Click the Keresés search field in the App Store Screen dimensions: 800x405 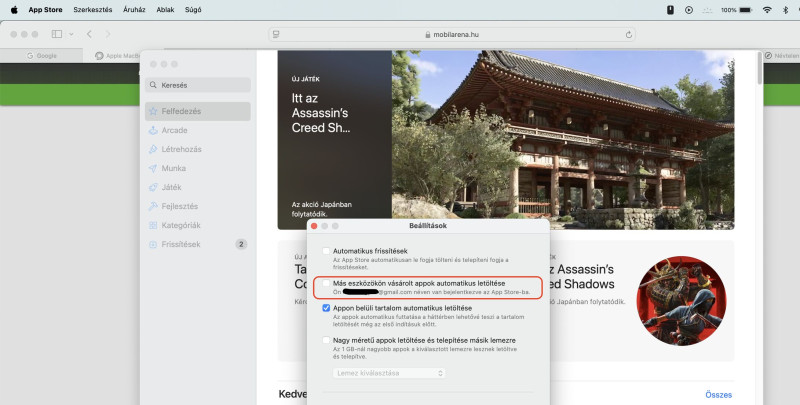pos(198,85)
